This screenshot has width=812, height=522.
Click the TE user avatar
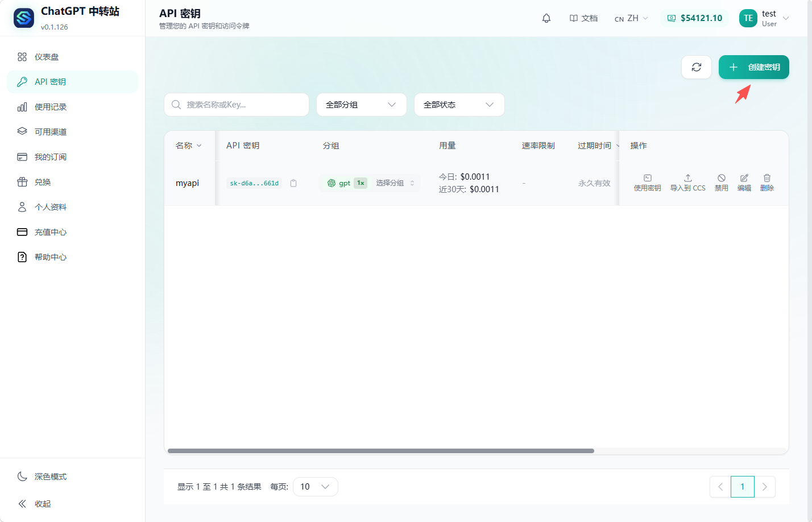(x=748, y=18)
